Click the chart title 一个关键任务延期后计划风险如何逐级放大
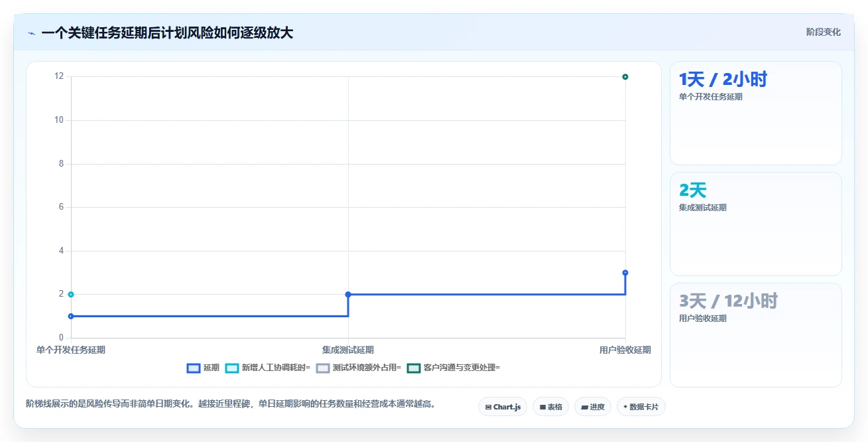 click(167, 33)
